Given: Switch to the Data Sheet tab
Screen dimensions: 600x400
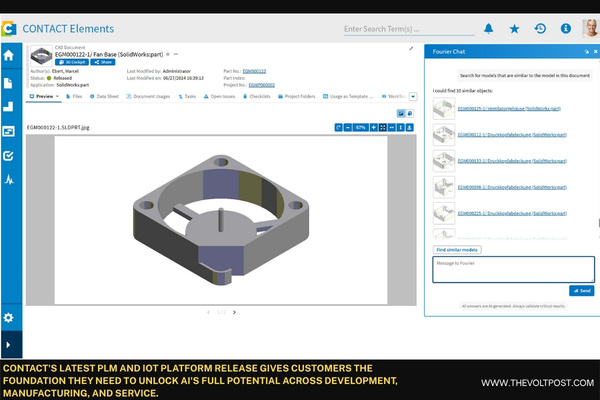Looking at the screenshot, I should click(104, 96).
